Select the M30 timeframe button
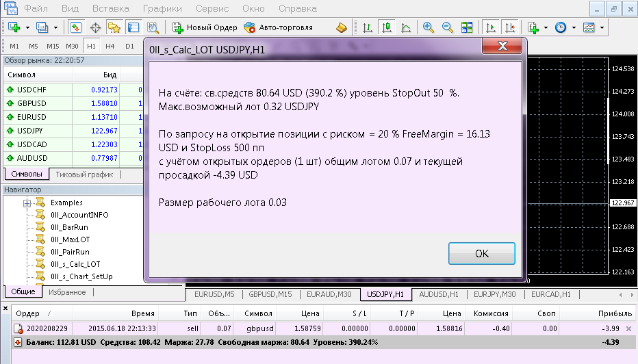The image size is (638, 364). [x=72, y=47]
